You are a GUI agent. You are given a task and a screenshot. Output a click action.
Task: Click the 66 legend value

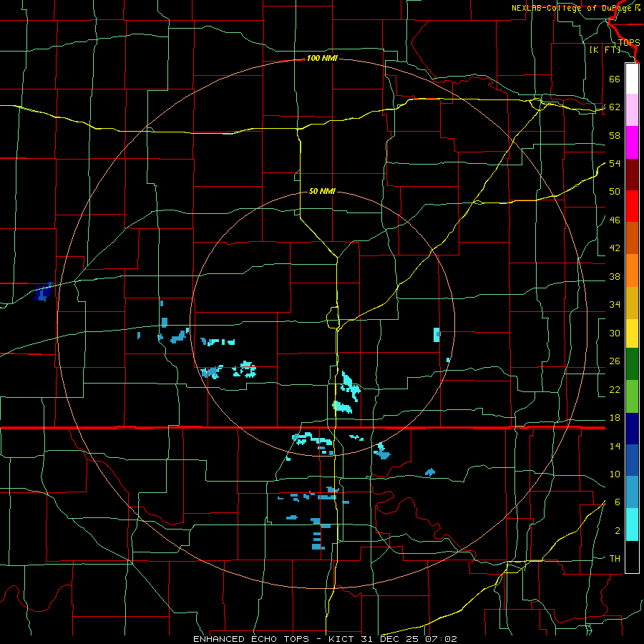pos(615,79)
